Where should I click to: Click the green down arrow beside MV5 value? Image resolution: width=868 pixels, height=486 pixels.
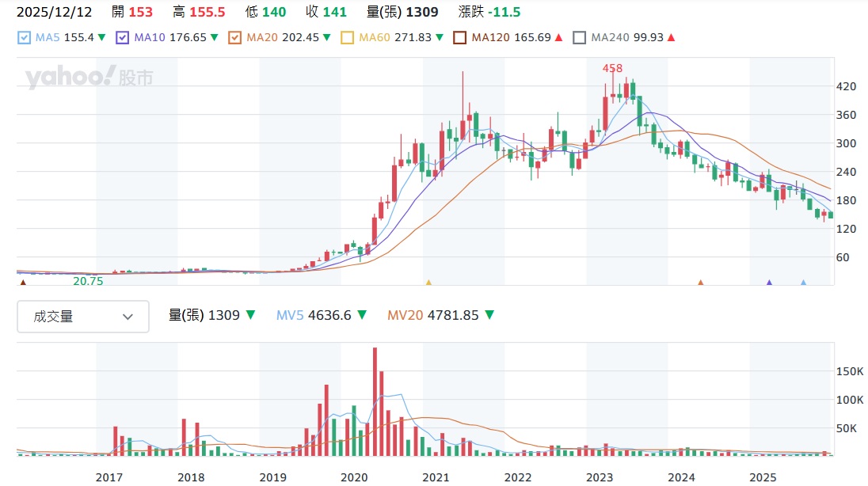tap(361, 315)
